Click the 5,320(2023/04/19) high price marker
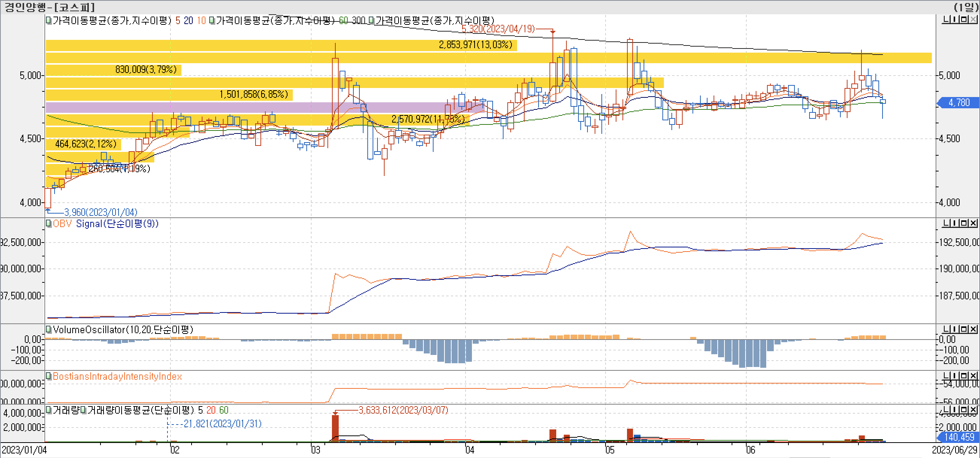980x458 pixels. [498, 29]
